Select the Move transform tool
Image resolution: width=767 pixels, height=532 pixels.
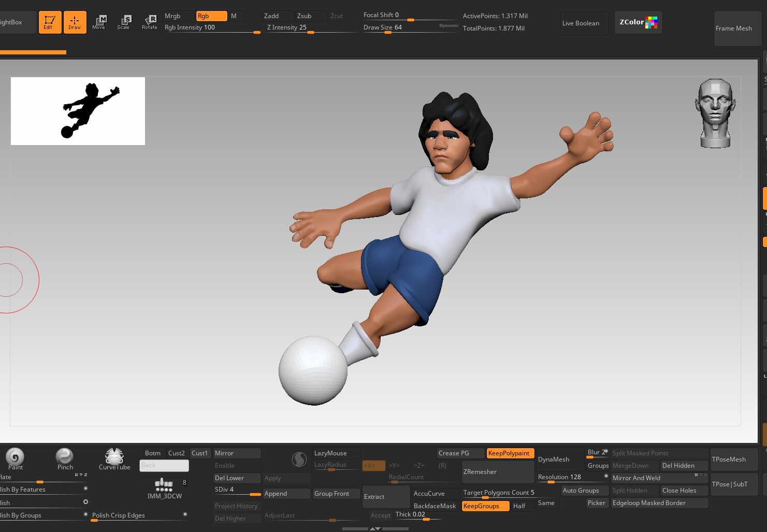point(99,22)
